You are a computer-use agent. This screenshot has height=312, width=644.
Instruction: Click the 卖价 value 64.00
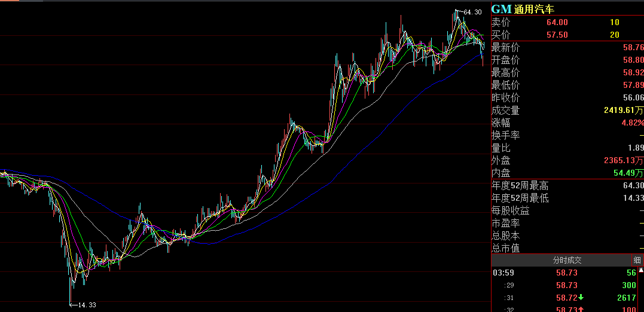(557, 22)
